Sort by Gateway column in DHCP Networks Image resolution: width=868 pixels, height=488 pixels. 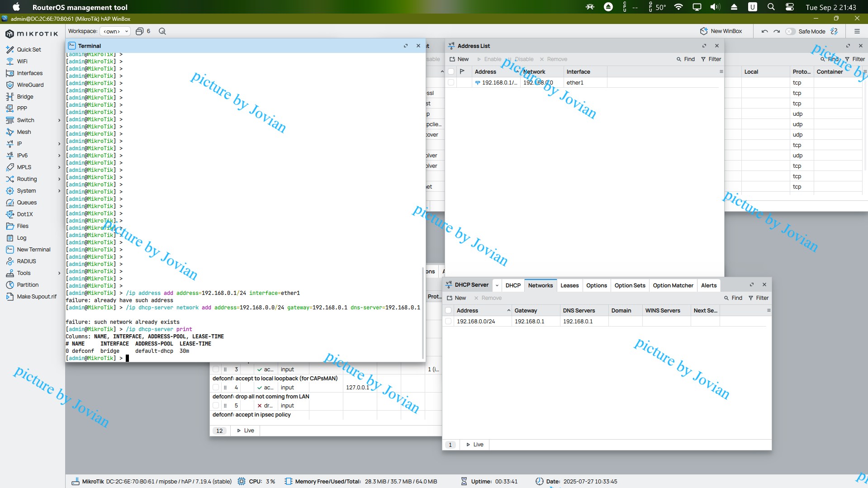[x=535, y=310]
